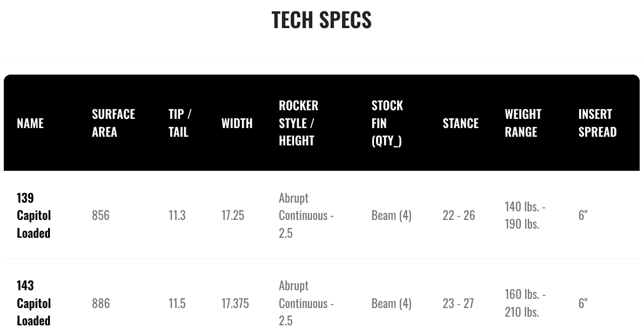644x334 pixels.
Task: Select the 139 Capitol Loaded row name
Action: pyautogui.click(x=33, y=215)
